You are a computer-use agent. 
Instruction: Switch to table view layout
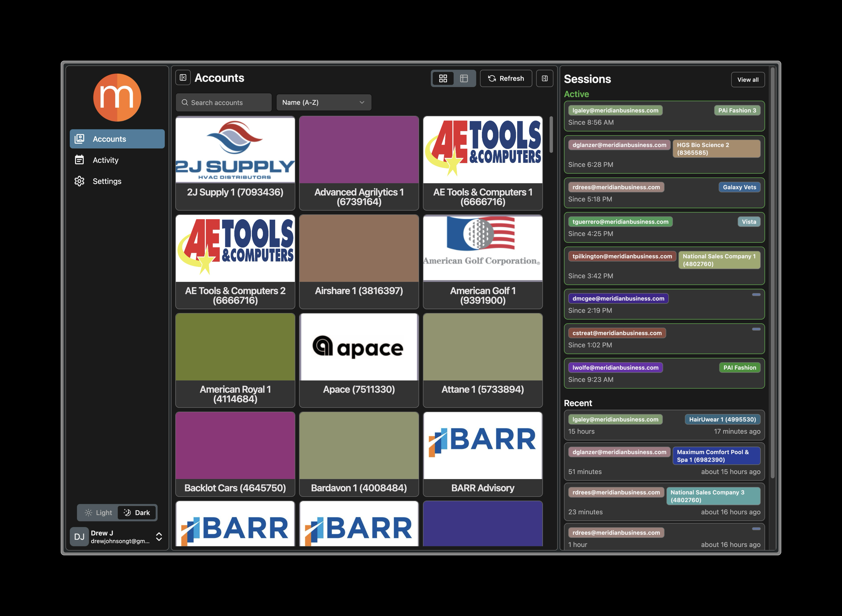coord(464,78)
